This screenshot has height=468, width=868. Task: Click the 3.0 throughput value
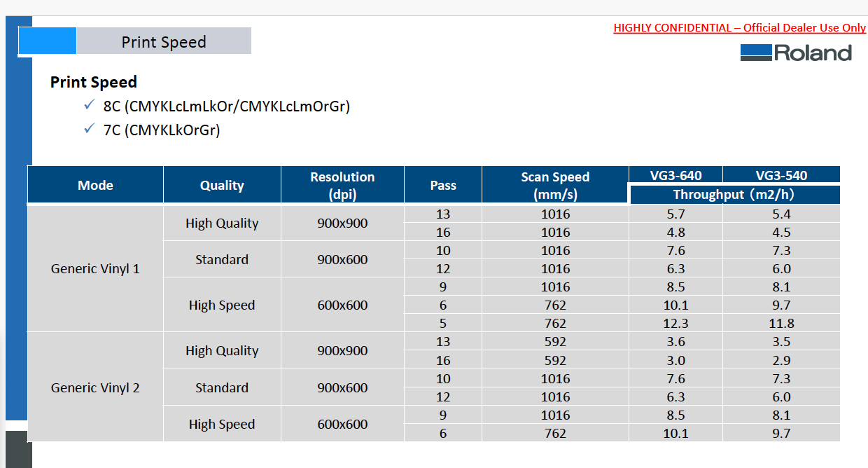675,360
